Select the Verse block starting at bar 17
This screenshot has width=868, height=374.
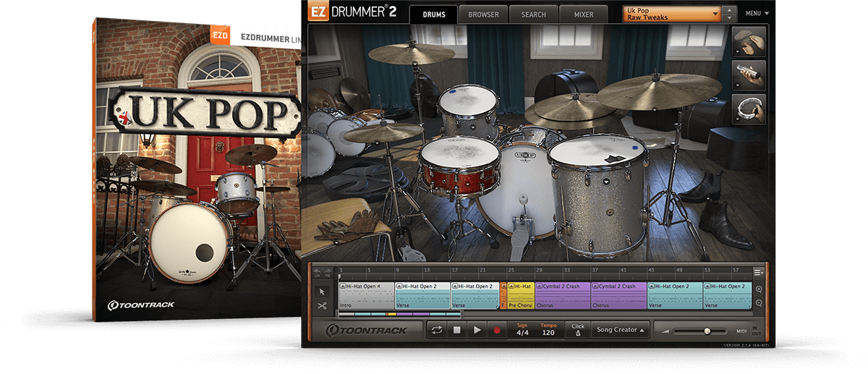(475, 297)
